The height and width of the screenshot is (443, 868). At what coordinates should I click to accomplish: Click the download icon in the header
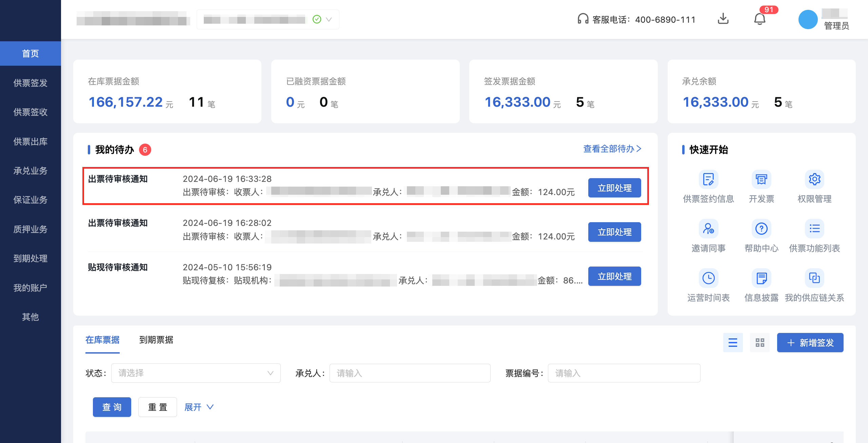(723, 19)
